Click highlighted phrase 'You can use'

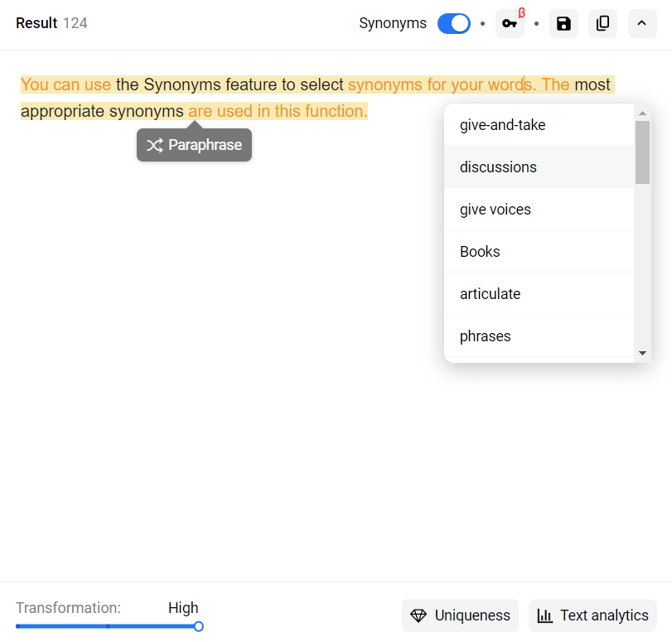[x=65, y=84]
